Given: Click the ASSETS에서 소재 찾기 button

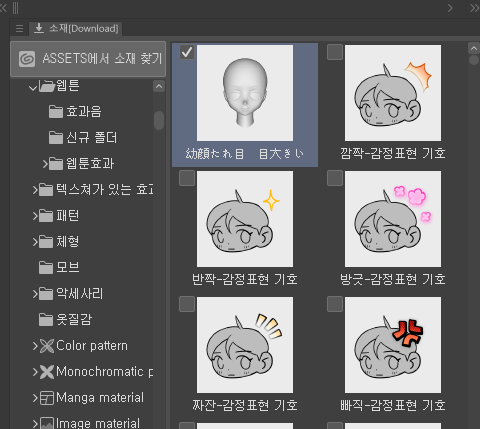Looking at the screenshot, I should coord(88,59).
